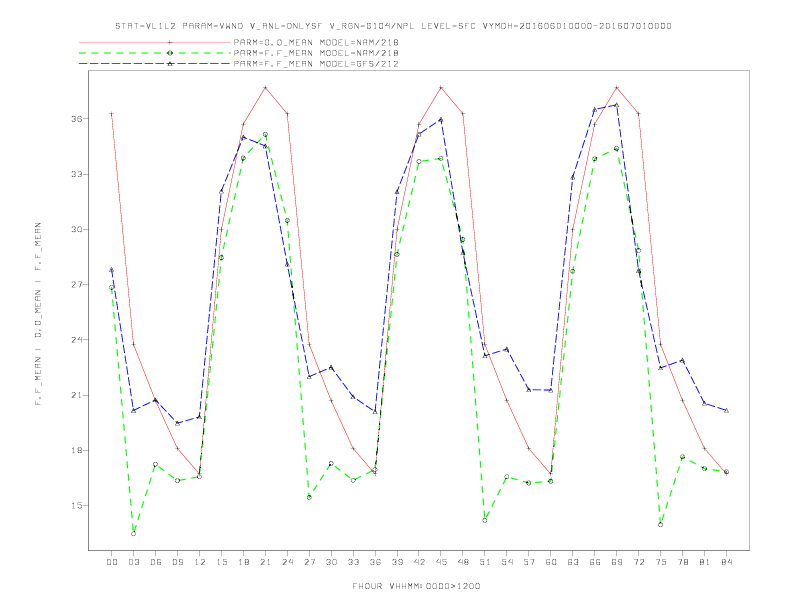
Task: Click blue triangle marker at hour 57
Action: coord(529,390)
